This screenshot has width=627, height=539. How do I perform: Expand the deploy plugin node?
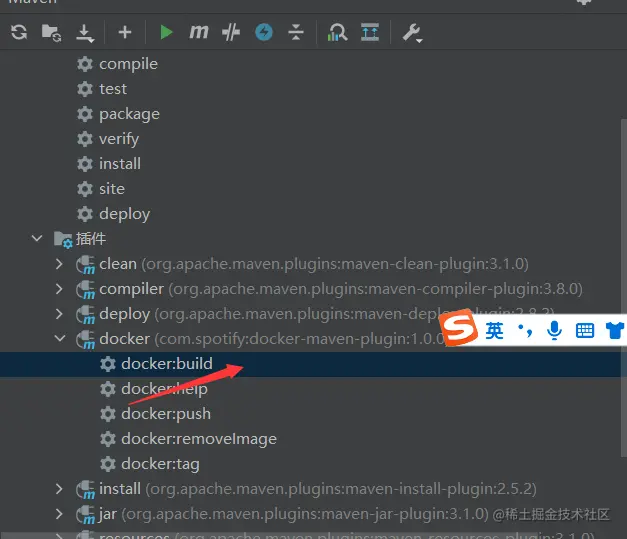59,314
